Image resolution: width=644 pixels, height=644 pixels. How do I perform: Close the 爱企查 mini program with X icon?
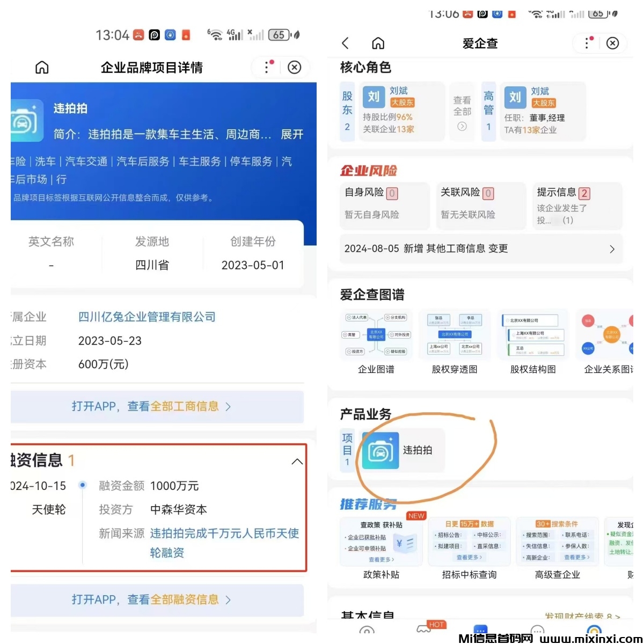(x=612, y=43)
